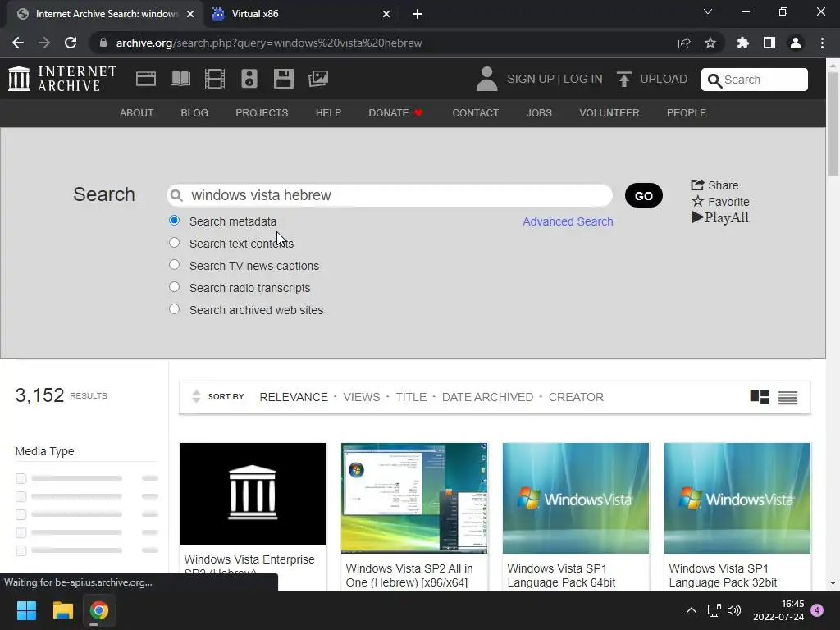Open Advanced Search link

coord(568,221)
